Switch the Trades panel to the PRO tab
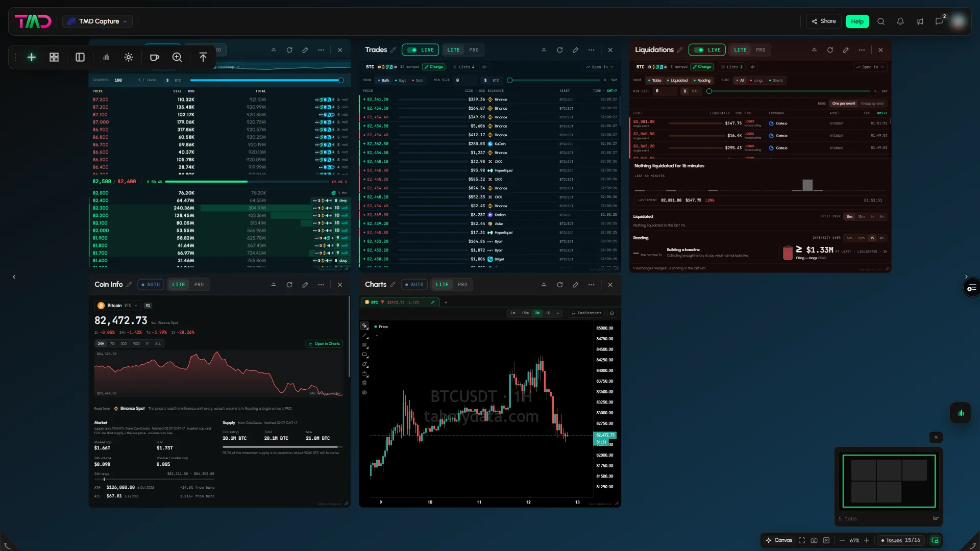Viewport: 980px width, 551px height. click(x=474, y=50)
